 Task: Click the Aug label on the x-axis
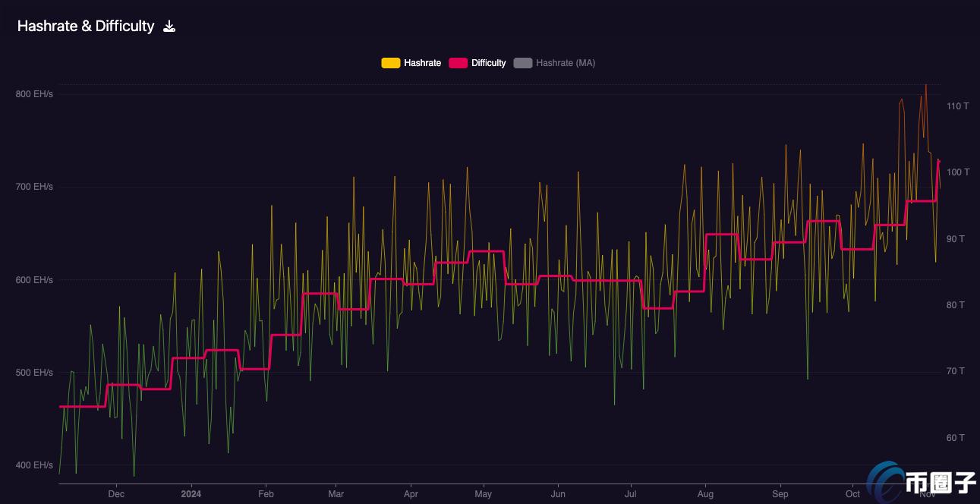706,493
